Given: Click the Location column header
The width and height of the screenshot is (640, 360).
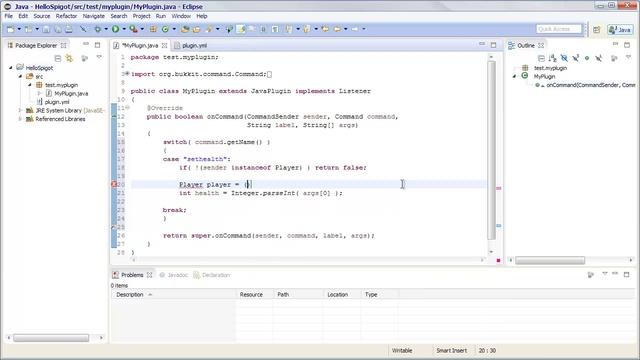Looking at the screenshot, I should (x=342, y=294).
